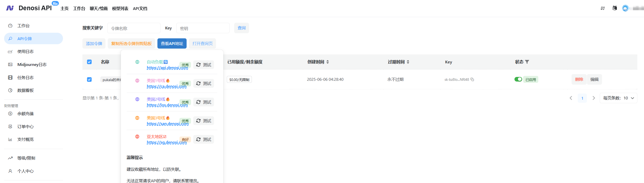Click the 支付概览 bar chart icon
Image resolution: width=644 pixels, height=183 pixels.
(10, 139)
